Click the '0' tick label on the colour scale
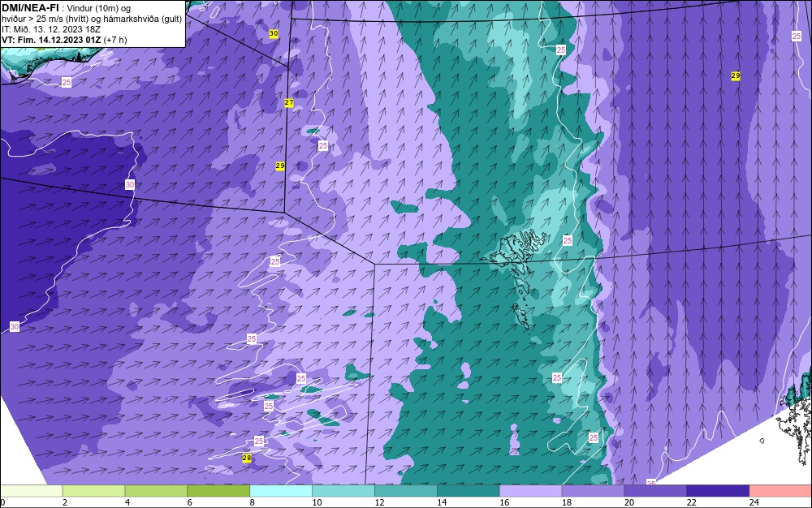Viewport: 812px width, 508px height. tap(2, 502)
